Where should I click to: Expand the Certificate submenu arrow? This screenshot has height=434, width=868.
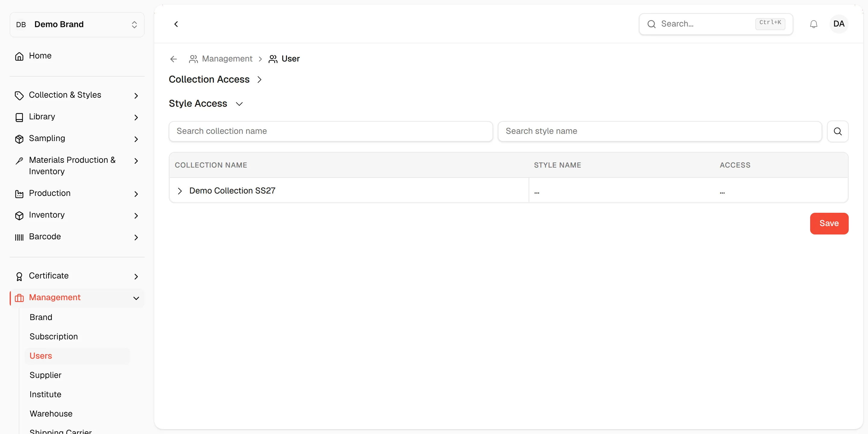[136, 276]
